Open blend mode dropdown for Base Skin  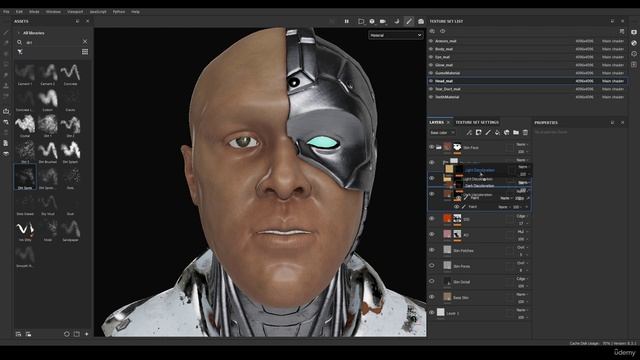click(522, 295)
